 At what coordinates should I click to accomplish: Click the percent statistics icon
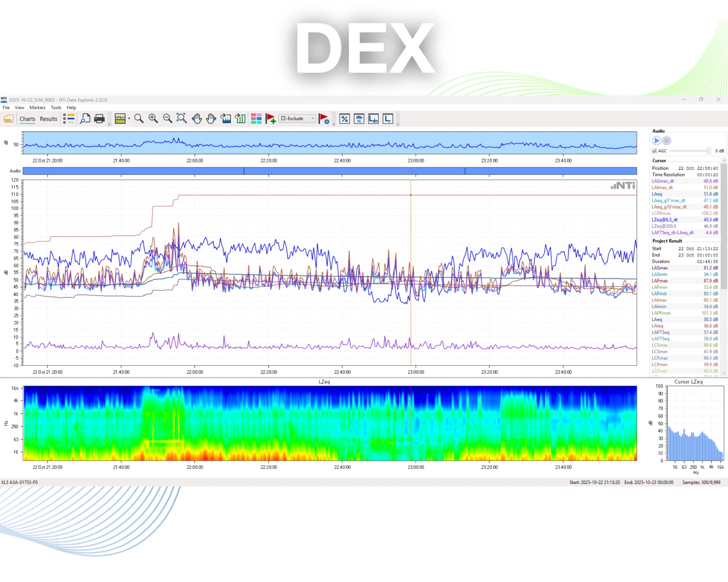[344, 119]
